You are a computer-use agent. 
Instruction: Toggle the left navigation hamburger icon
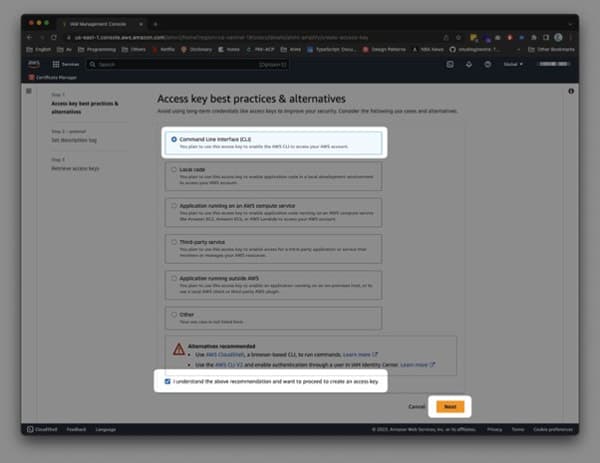click(x=29, y=91)
